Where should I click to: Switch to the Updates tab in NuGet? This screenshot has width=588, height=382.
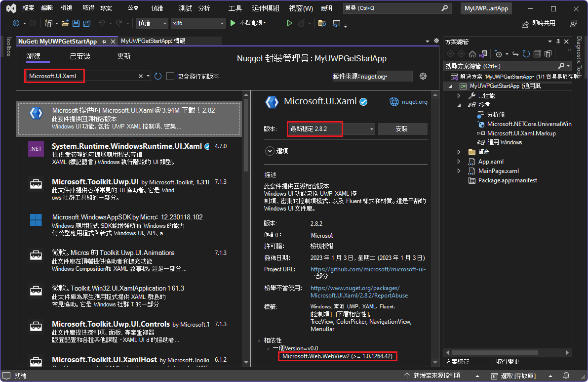[124, 56]
